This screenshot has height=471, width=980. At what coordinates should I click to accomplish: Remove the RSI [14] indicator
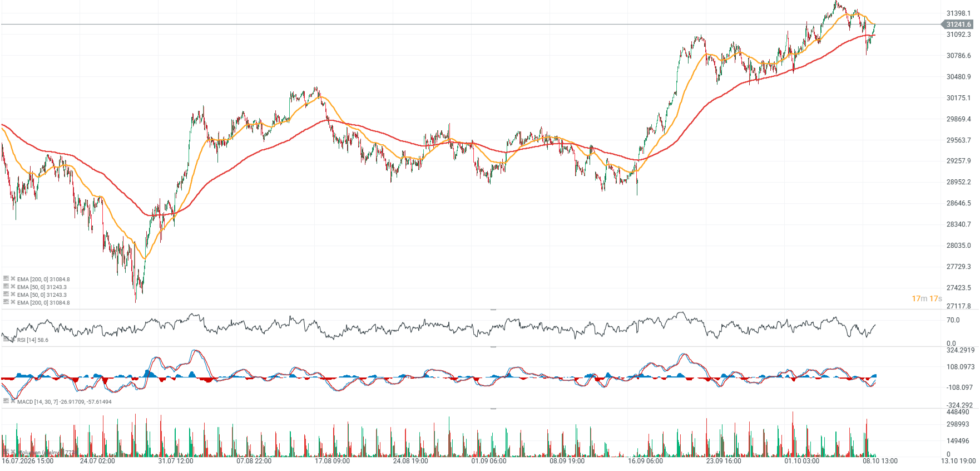tap(13, 339)
